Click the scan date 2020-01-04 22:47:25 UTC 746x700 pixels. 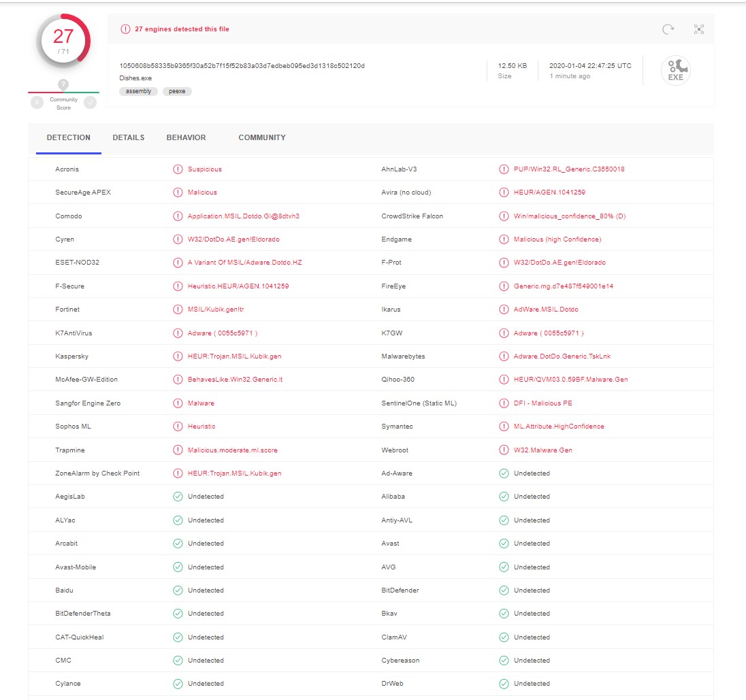(590, 65)
